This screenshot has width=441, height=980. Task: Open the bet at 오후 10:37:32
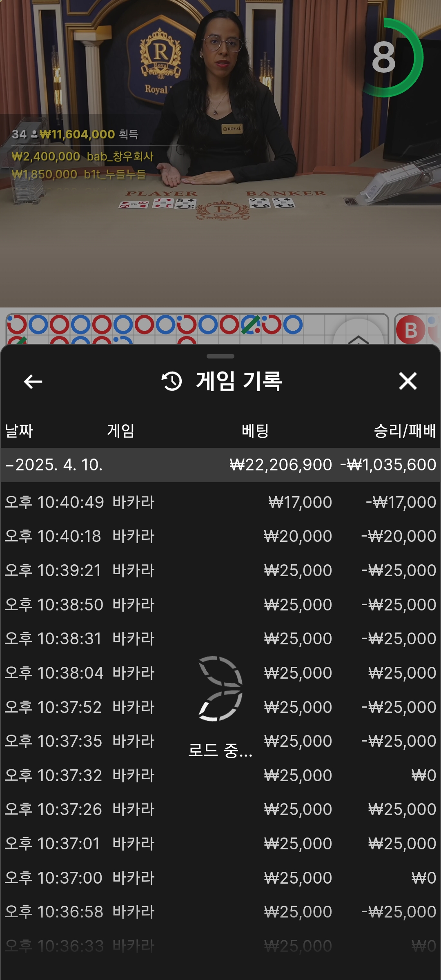(220, 775)
